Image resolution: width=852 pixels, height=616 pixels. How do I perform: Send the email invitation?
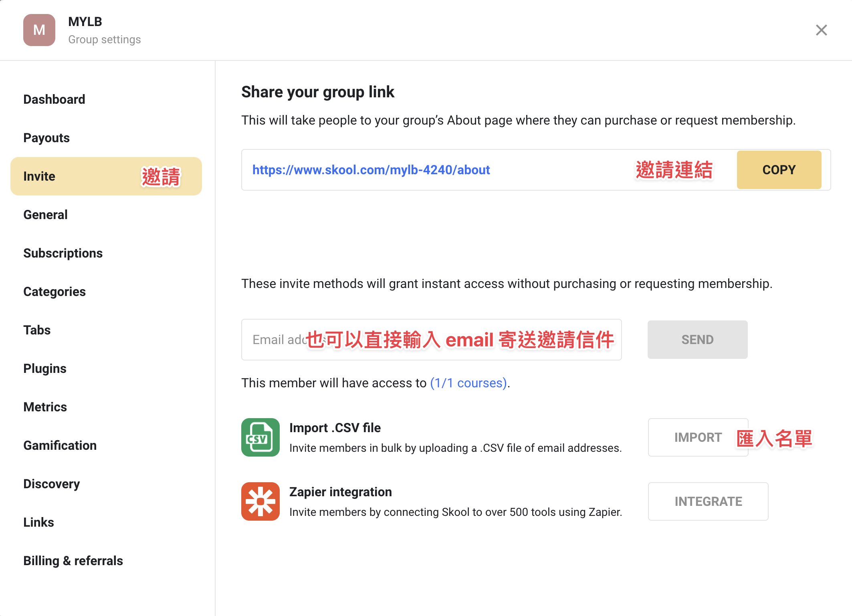698,340
